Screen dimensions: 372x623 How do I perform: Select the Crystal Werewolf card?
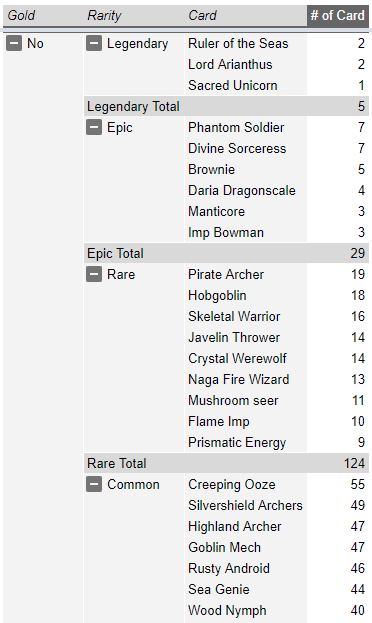(237, 358)
